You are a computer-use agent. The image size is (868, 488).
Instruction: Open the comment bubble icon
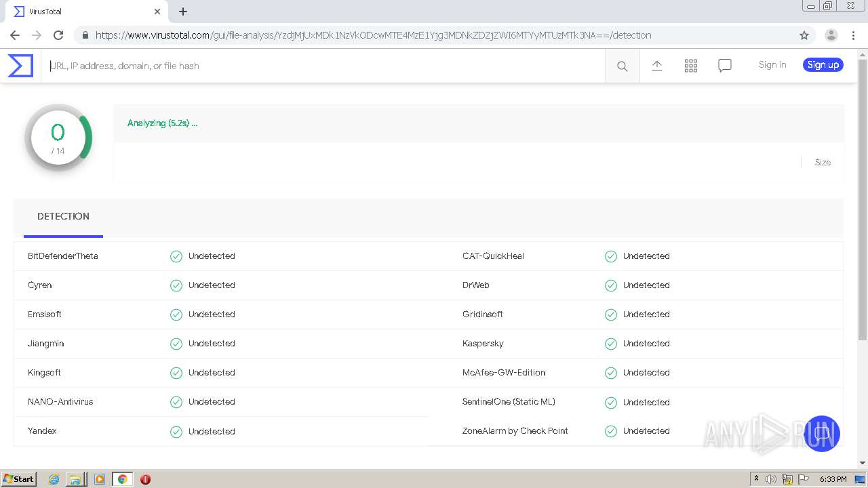pyautogui.click(x=725, y=65)
